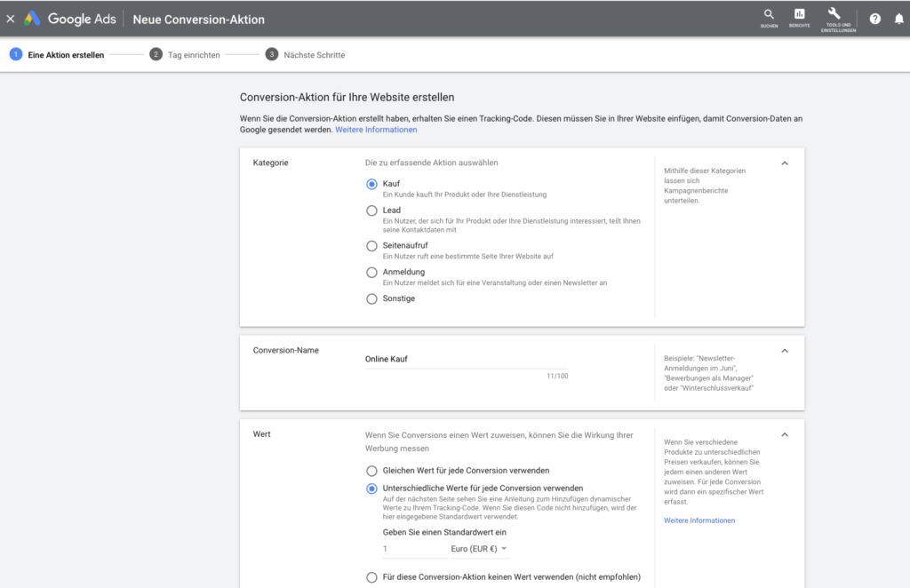
Task: Click the 'Neue Conversion-Aktion' header title
Action: (198, 20)
